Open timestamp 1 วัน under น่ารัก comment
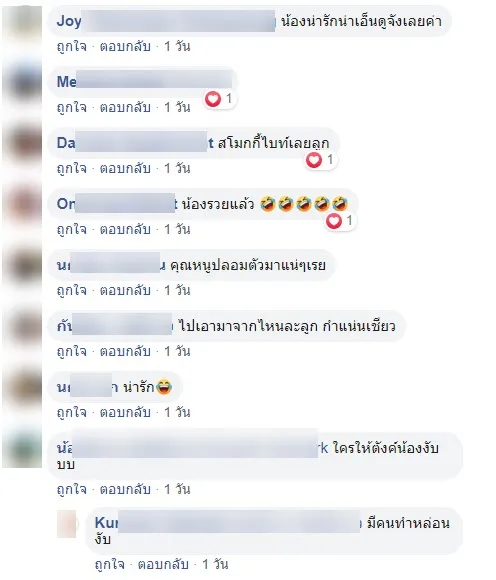Image resolution: width=496 pixels, height=580 pixels. pos(177,412)
